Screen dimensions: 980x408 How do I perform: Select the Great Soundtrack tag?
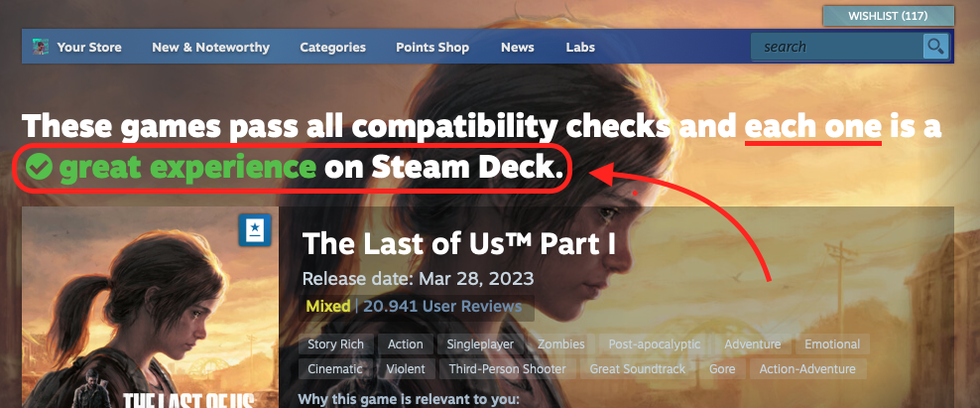coord(638,369)
